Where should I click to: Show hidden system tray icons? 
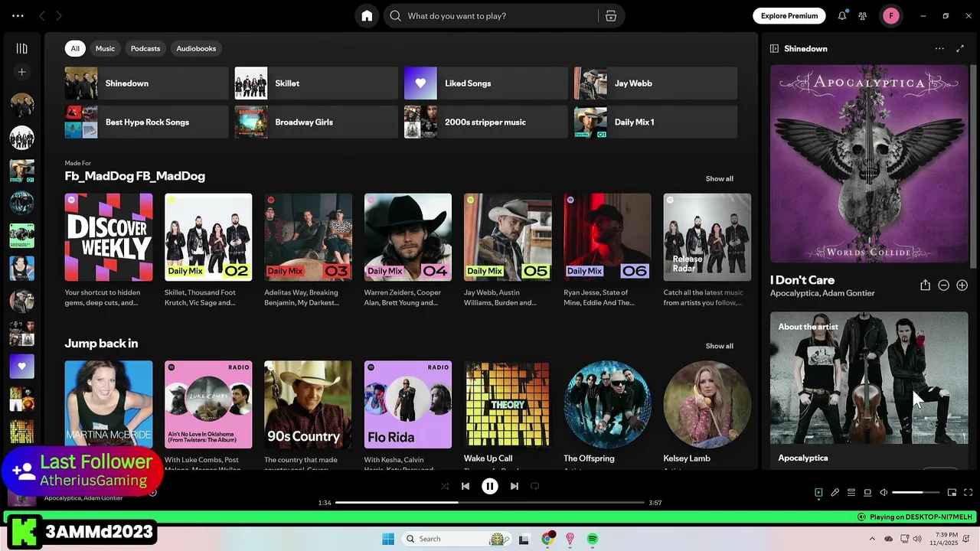(872, 539)
